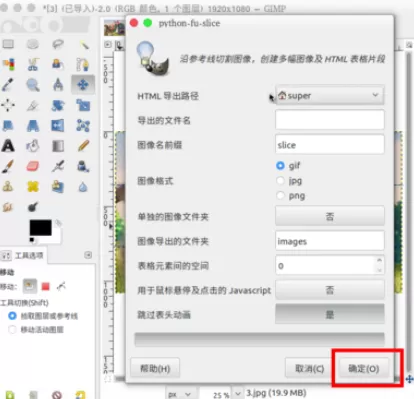Select 拾取图层或参考线 radio option
414x399 pixels.
(x=12, y=316)
